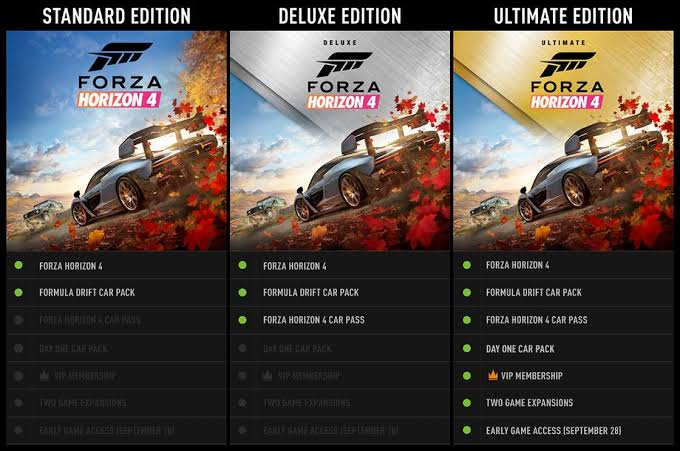The width and height of the screenshot is (680, 451).
Task: Click green dot beside Deluxe Forza Horizon 4 Car Pass
Action: tap(242, 320)
